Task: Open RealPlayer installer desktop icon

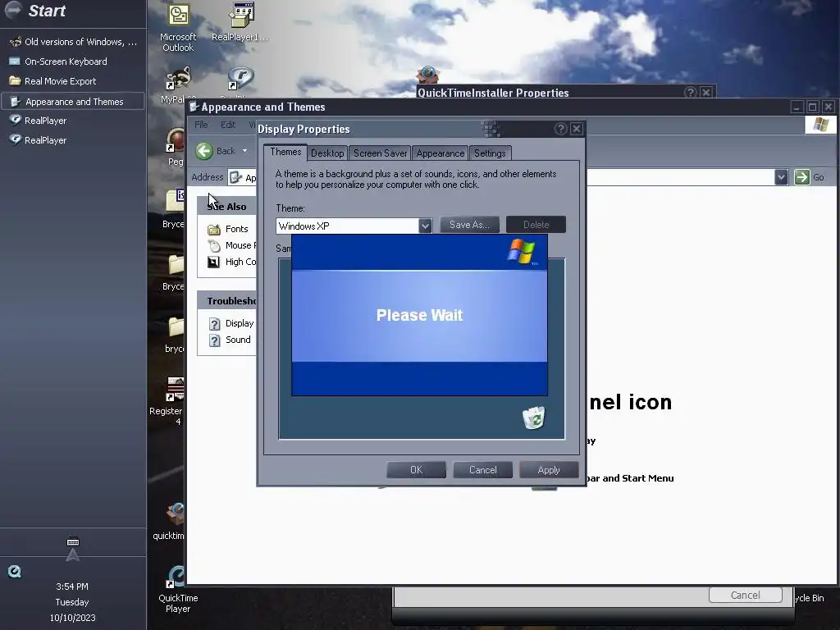Action: pos(240,22)
